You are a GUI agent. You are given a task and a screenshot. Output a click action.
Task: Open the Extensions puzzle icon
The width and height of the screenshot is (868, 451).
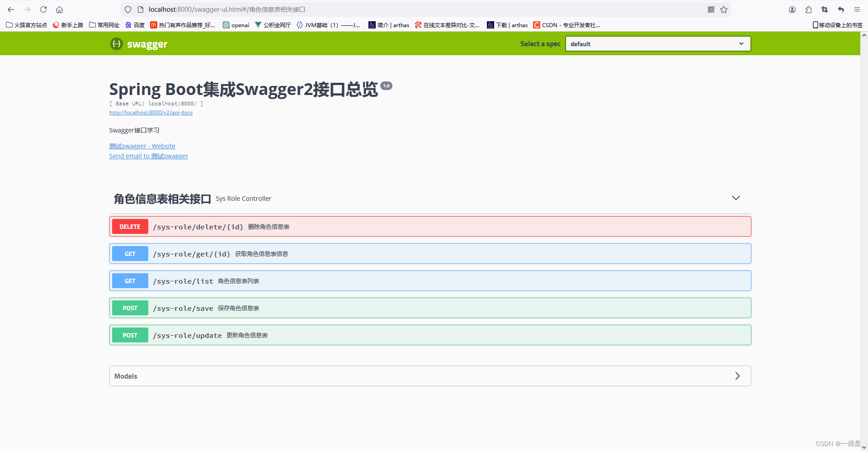(808, 9)
